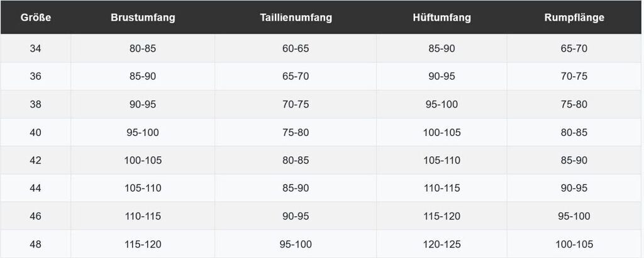This screenshot has height=258, width=644.
Task: Select size 42 in the Größe column
Action: 35,160
